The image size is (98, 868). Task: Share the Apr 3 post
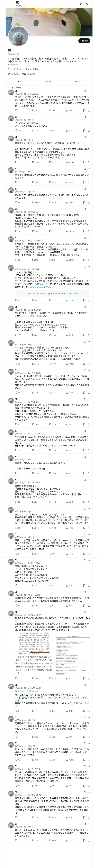89,162
